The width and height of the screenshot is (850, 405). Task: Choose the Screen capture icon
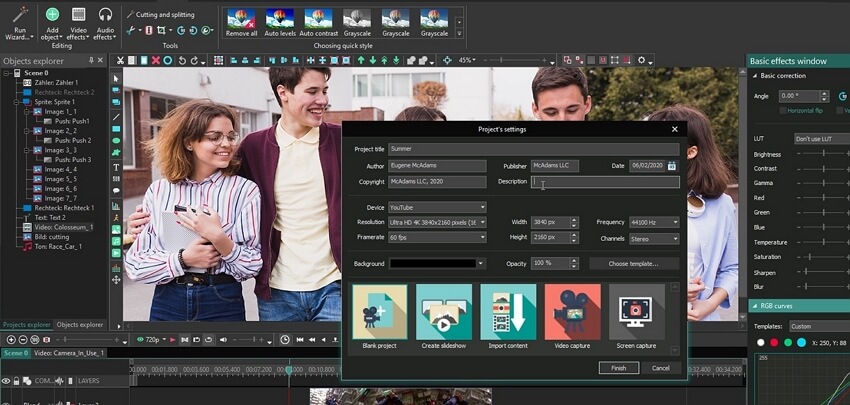pos(636,312)
